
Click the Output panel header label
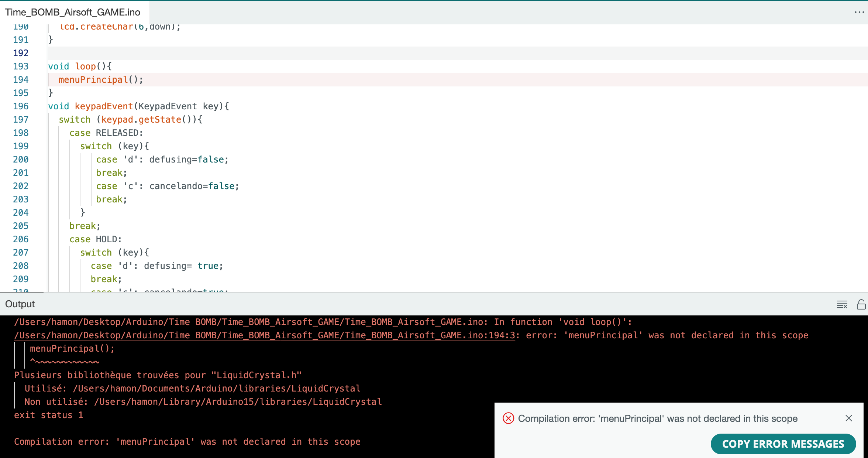pyautogui.click(x=20, y=304)
